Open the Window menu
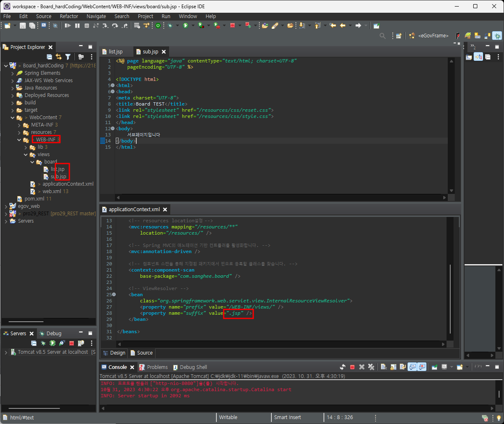 click(x=188, y=16)
